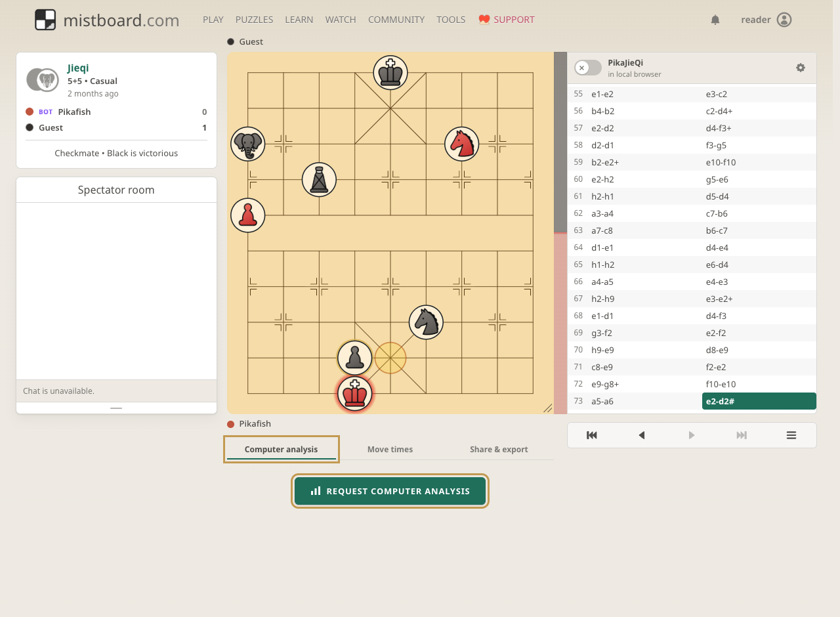Open the LEARN menu

pyautogui.click(x=299, y=20)
